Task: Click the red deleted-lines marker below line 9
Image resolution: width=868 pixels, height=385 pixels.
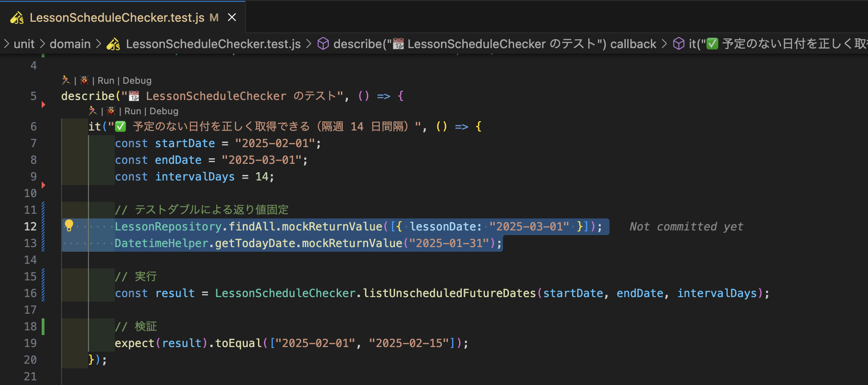Action: tap(44, 185)
